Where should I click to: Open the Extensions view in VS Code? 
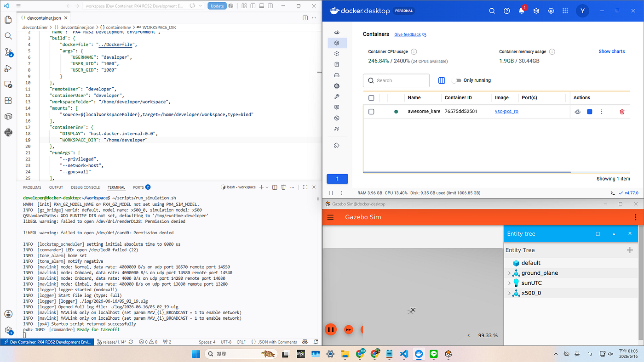click(8, 101)
